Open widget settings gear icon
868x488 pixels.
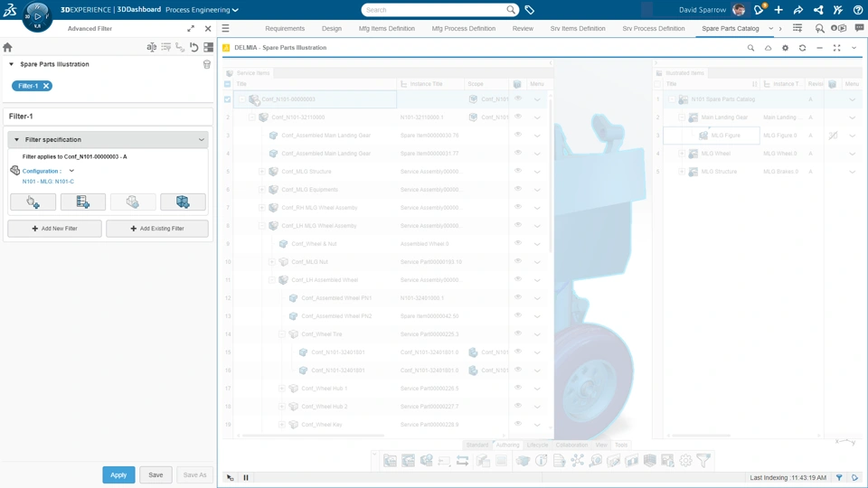click(x=785, y=48)
